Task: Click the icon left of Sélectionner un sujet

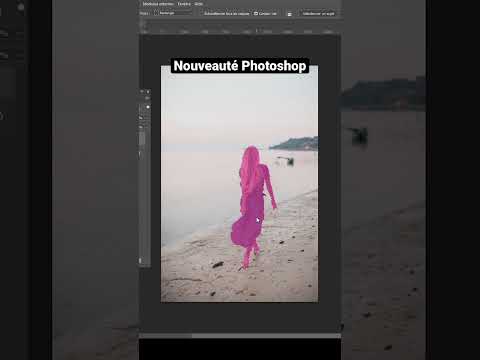Action: (x=289, y=14)
